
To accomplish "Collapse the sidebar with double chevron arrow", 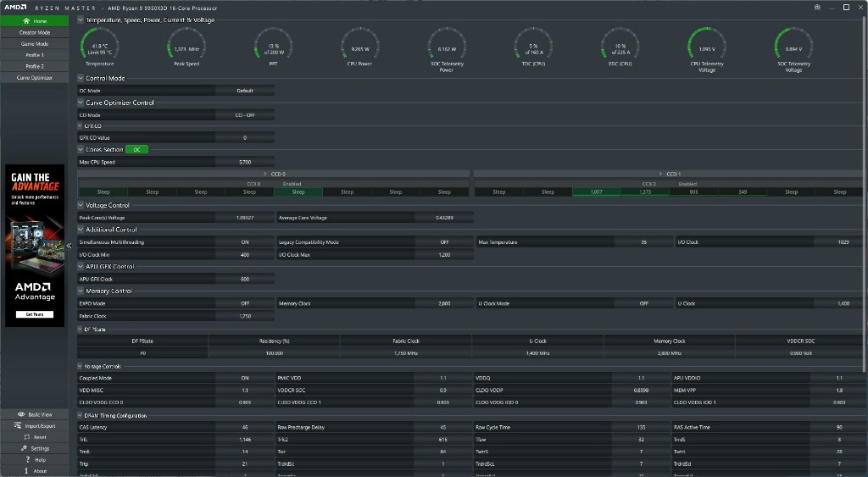I will 70,246.
